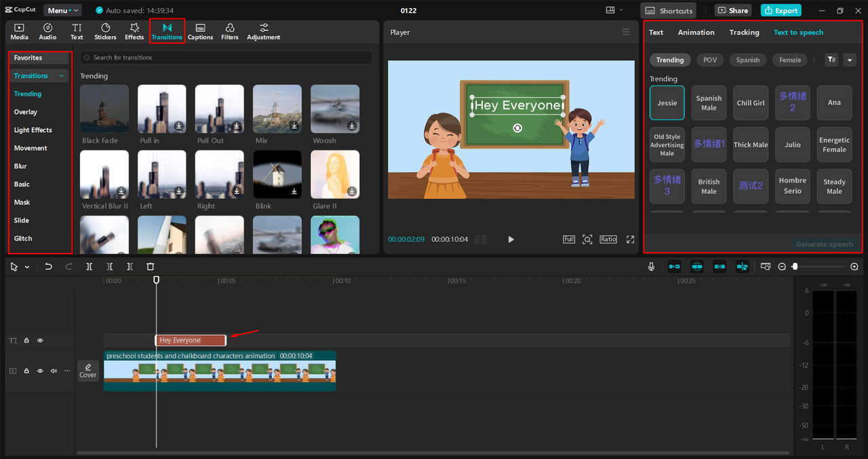The height and width of the screenshot is (459, 868).
Task: Adjust the timeline zoom slider
Action: 795,266
